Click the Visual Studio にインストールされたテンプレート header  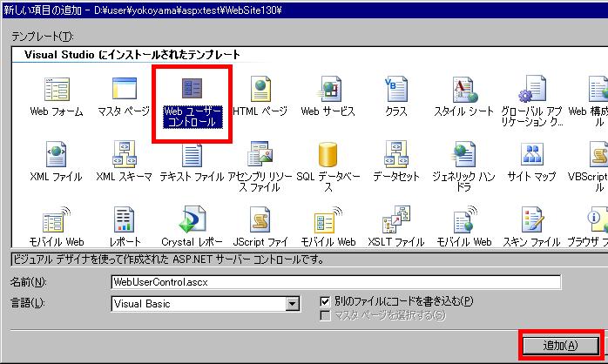(x=132, y=55)
